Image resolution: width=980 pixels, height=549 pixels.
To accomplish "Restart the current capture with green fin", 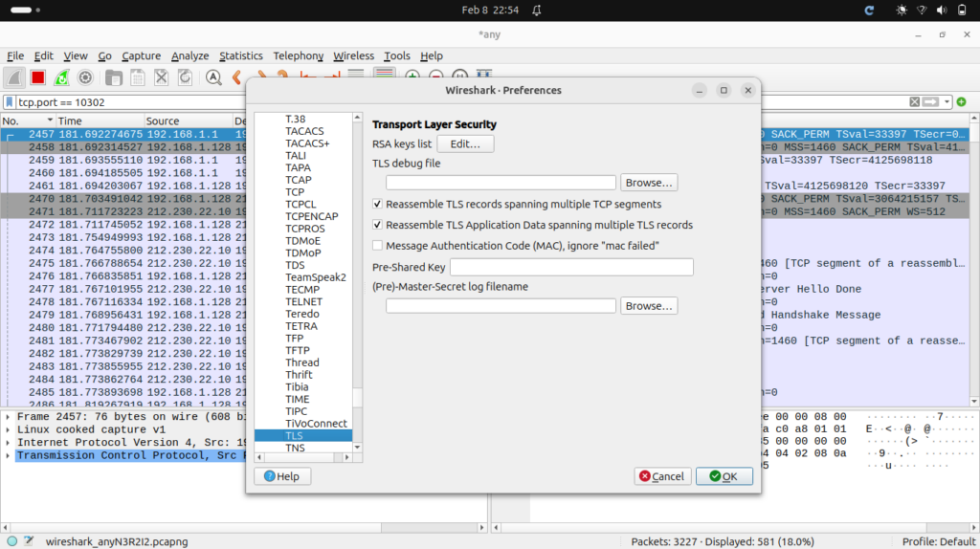I will coord(61,77).
